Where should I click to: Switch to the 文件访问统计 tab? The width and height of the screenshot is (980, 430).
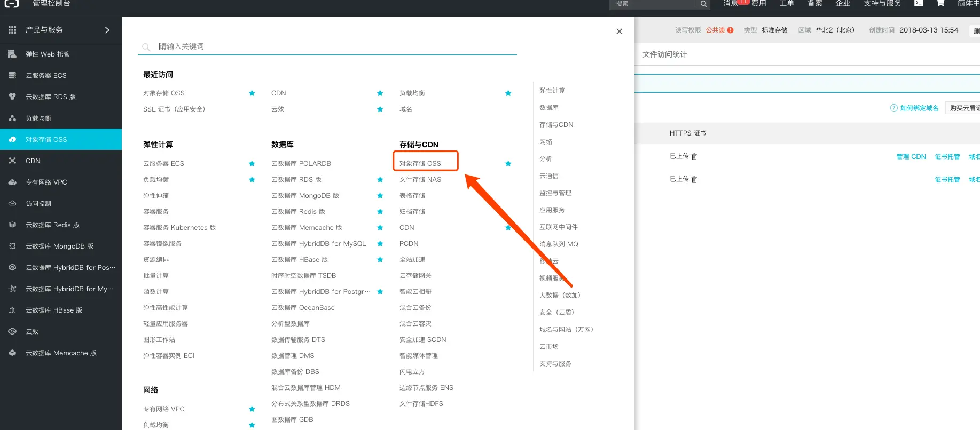click(664, 54)
